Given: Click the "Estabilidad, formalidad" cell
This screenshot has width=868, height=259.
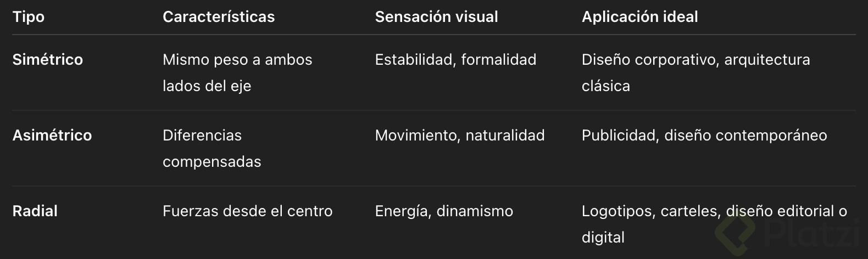Looking at the screenshot, I should point(455,60).
